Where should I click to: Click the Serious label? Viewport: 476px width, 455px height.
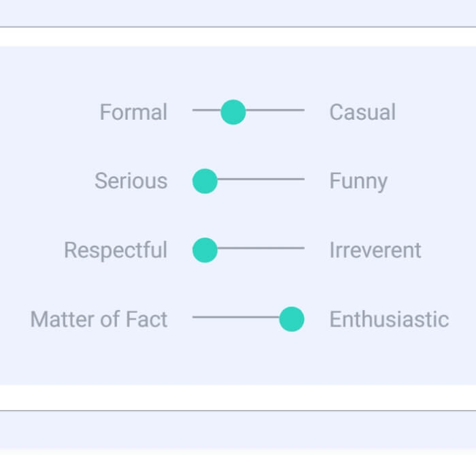point(131,181)
